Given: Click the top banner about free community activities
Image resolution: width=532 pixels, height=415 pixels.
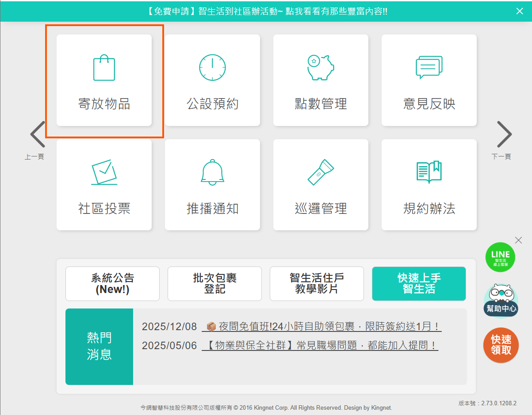Looking at the screenshot, I should point(266,11).
